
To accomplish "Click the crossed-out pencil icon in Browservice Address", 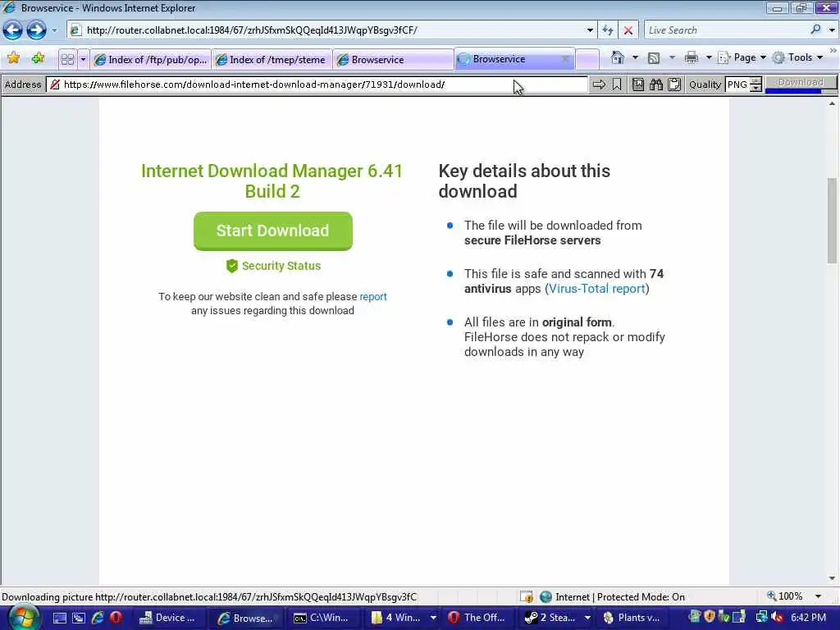I will (54, 84).
